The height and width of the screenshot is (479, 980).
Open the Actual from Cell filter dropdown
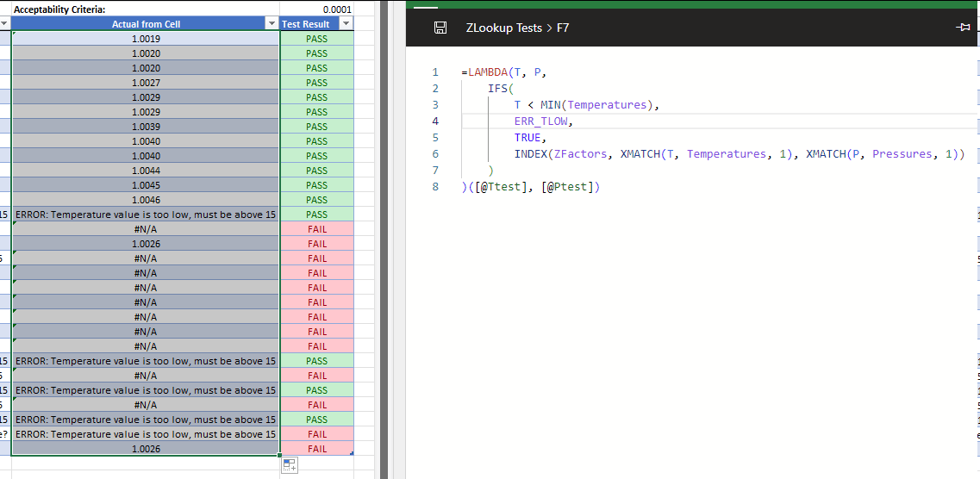click(272, 24)
